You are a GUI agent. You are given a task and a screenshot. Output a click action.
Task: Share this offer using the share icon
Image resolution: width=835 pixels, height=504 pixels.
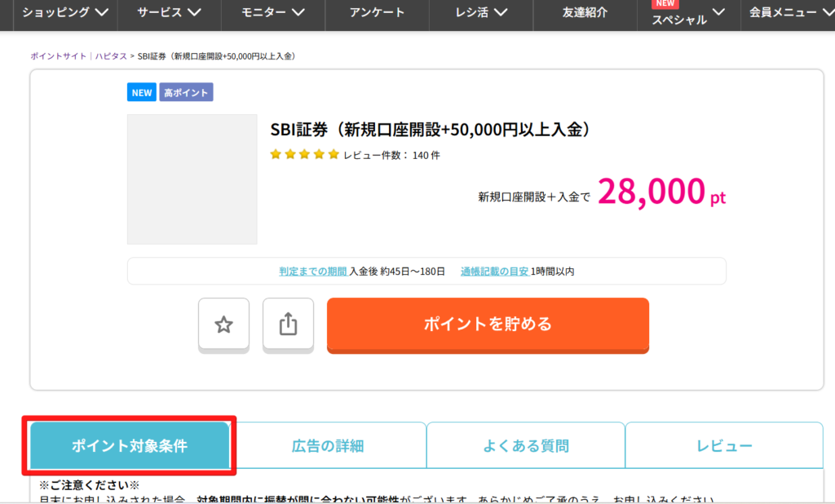[x=288, y=324]
